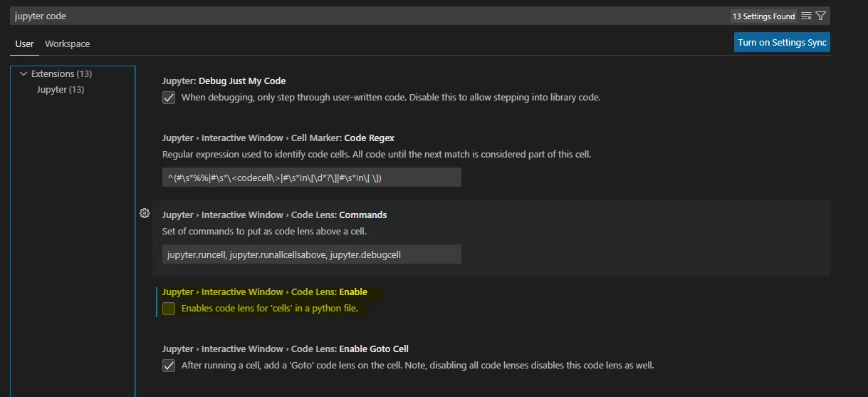
Task: Click the 'When debugging, only step through' description
Action: (x=391, y=98)
